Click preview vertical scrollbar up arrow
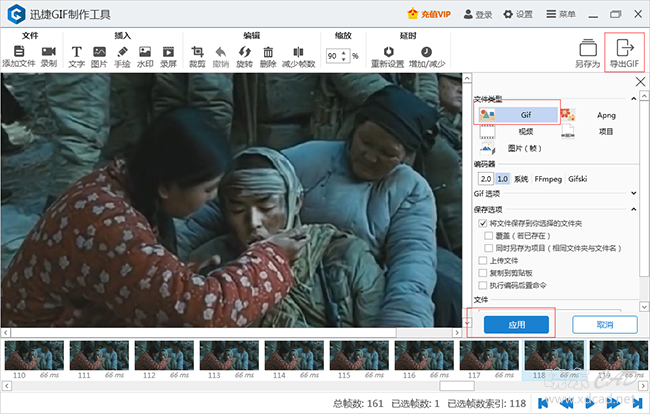Image resolution: width=650 pixels, height=414 pixels. (467, 78)
